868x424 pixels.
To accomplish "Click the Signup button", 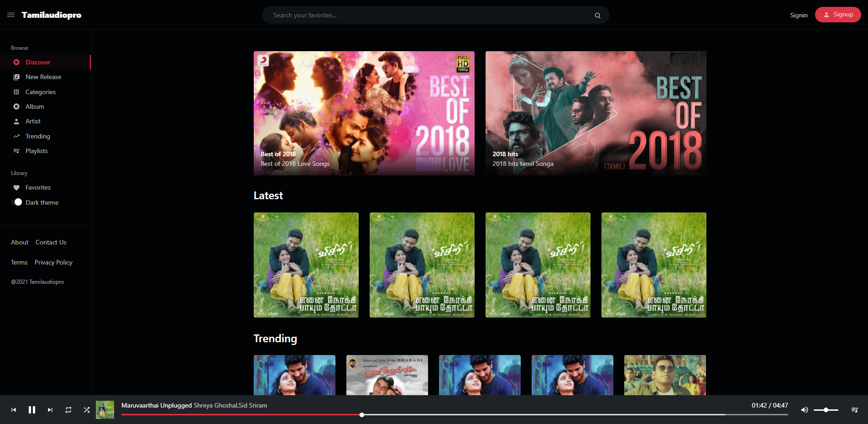I will 838,14.
